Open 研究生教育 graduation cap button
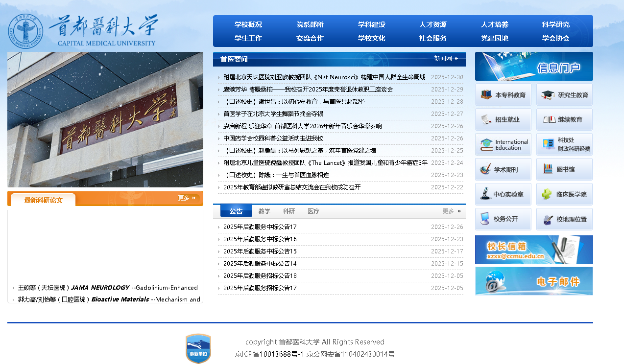This screenshot has height=364, width=624. click(564, 94)
